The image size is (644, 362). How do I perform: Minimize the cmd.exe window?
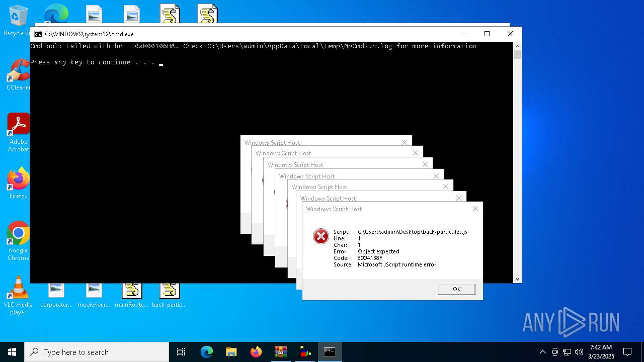[x=464, y=34]
